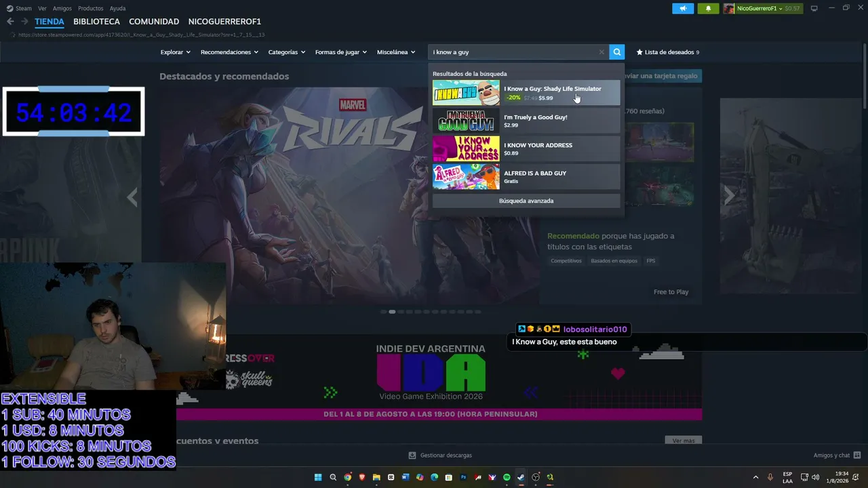Image resolution: width=868 pixels, height=488 pixels.
Task: Open Photoshop from the taskbar
Action: 464,477
